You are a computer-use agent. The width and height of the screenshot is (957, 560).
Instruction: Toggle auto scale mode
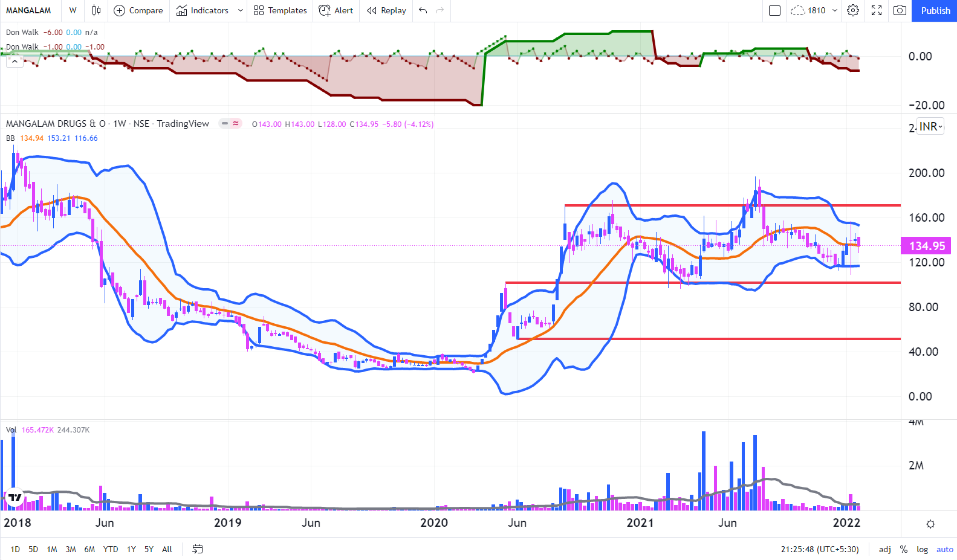tap(944, 549)
